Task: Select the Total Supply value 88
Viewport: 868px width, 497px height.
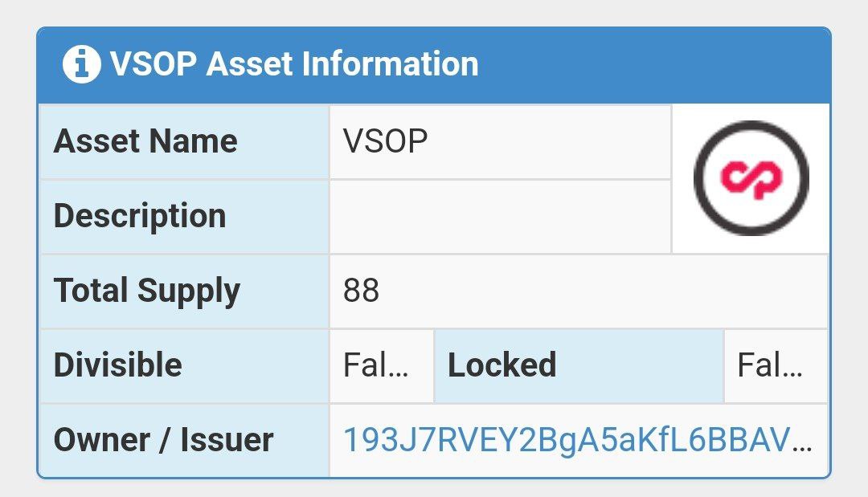Action: [361, 291]
